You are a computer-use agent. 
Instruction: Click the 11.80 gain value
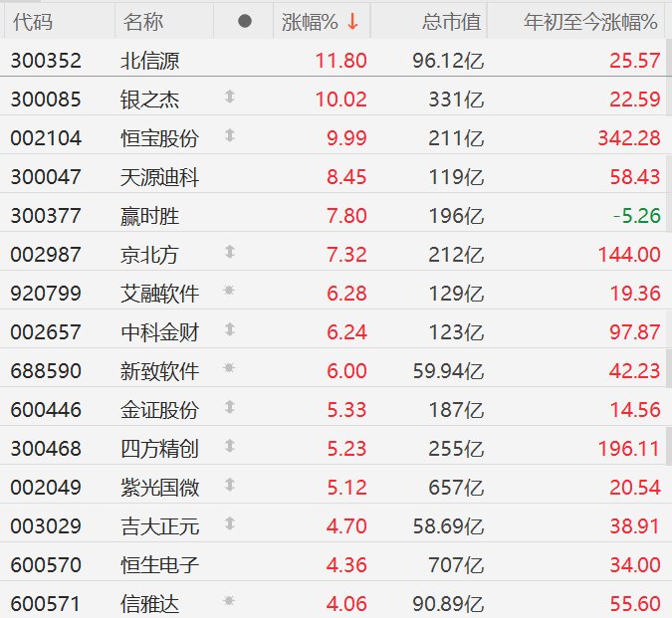(341, 61)
